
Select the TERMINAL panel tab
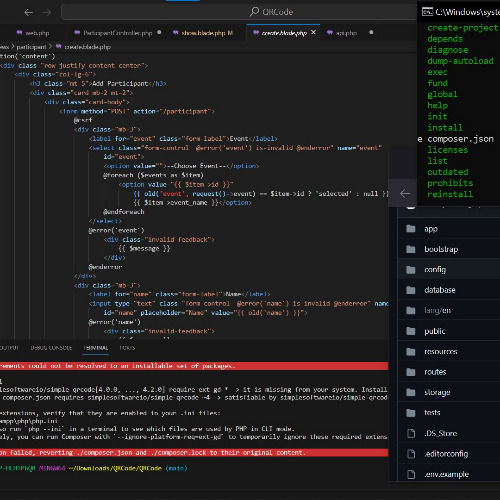click(x=96, y=348)
